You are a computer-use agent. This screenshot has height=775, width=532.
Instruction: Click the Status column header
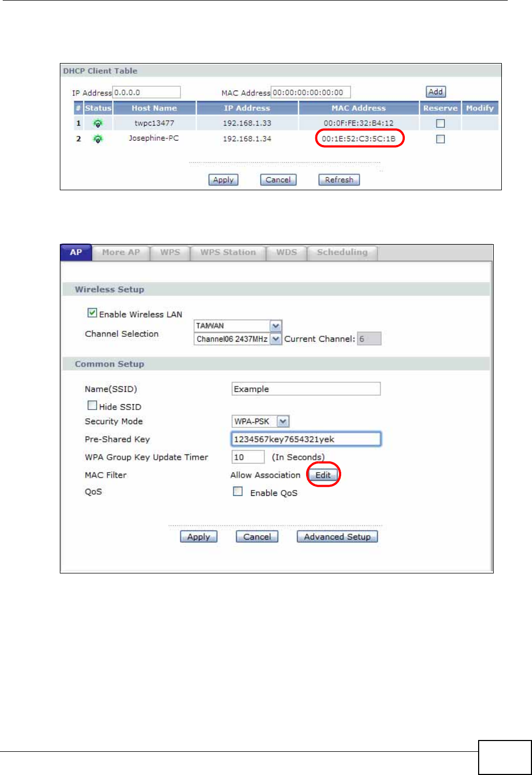(98, 108)
